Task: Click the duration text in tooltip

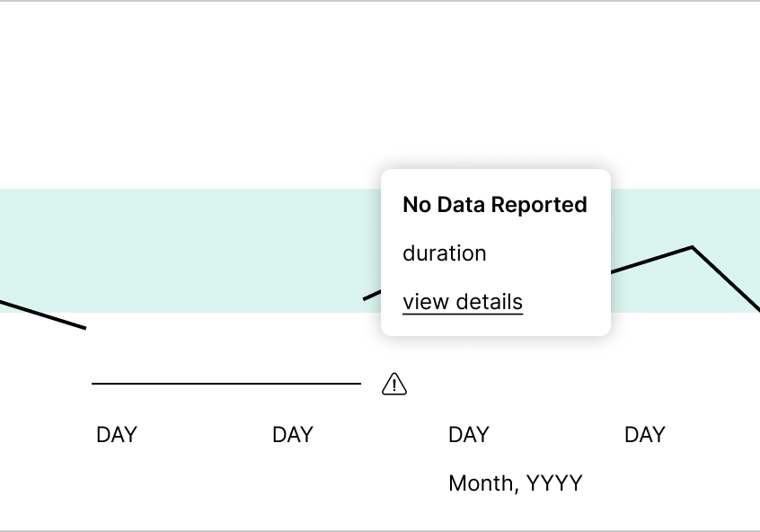Action: 444,253
